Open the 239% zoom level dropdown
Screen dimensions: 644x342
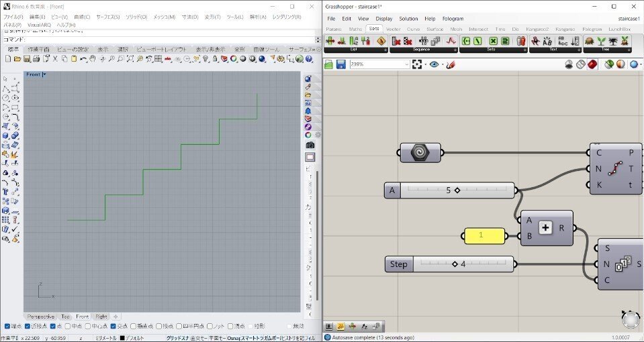click(407, 64)
